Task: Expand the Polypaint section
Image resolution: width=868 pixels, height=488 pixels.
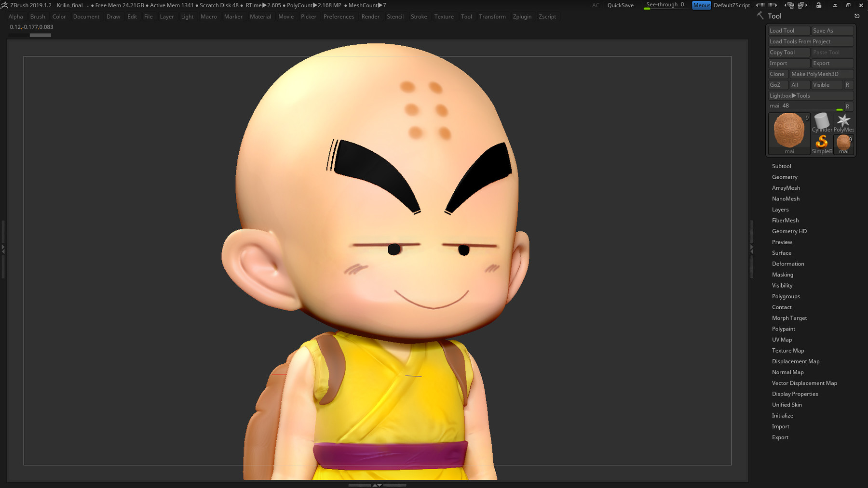Action: 784,329
